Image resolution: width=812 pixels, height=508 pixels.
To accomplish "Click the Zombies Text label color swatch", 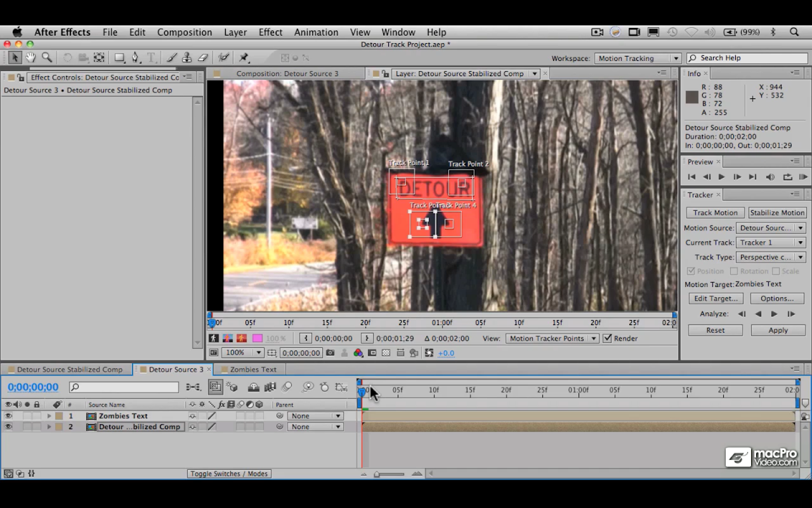I will coord(59,416).
